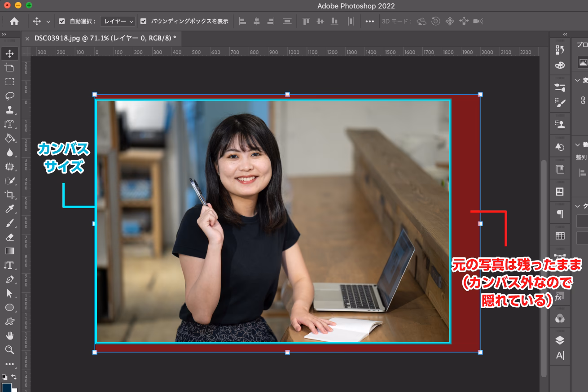Select the Horizontal Type tool
The width and height of the screenshot is (588, 392).
pyautogui.click(x=10, y=265)
